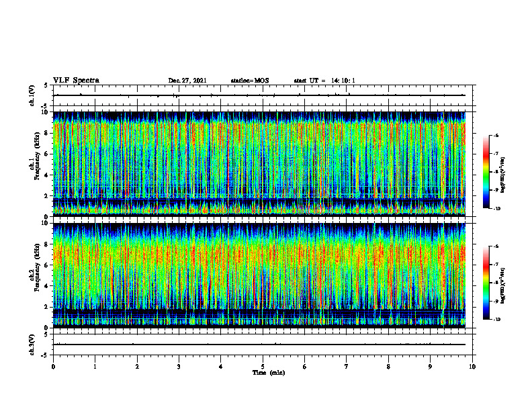Click time axis tick label "6" at bottom

305,367
